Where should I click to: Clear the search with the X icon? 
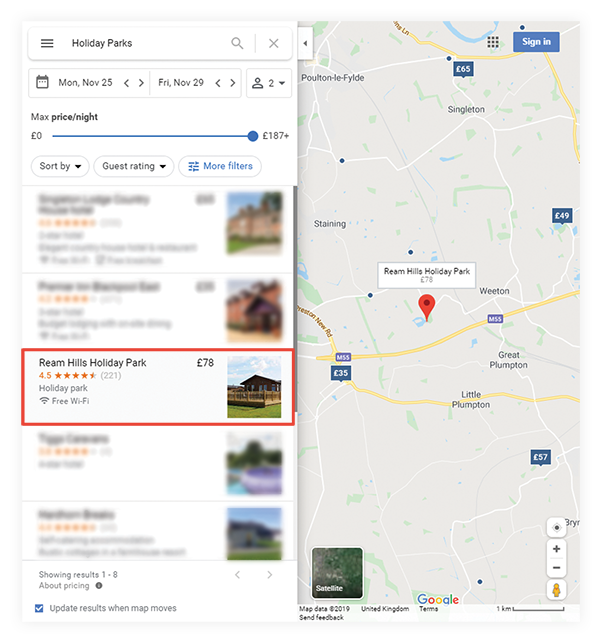pyautogui.click(x=274, y=43)
